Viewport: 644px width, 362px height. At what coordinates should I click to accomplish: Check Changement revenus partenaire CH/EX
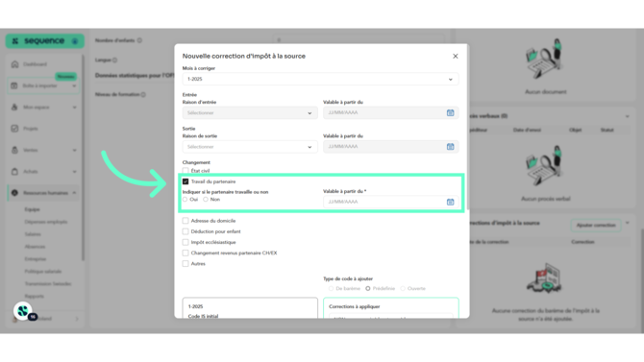pyautogui.click(x=186, y=253)
